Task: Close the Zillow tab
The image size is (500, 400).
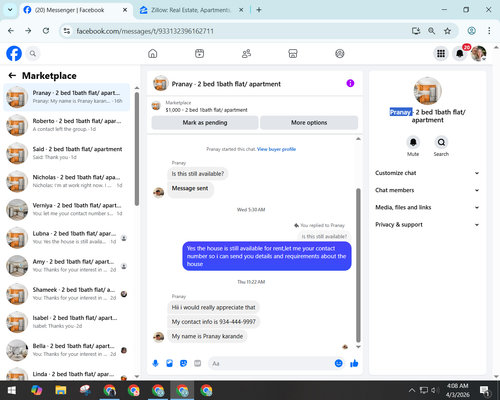Action: 241,10
